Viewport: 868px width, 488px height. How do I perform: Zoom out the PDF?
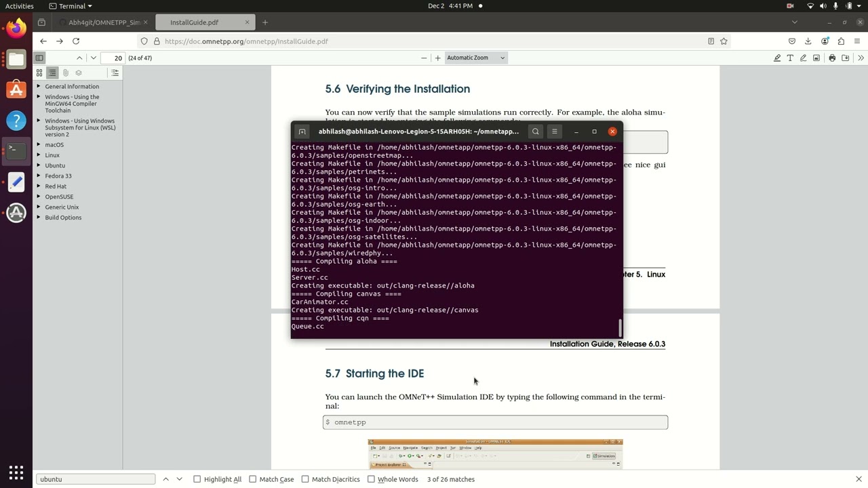(424, 58)
